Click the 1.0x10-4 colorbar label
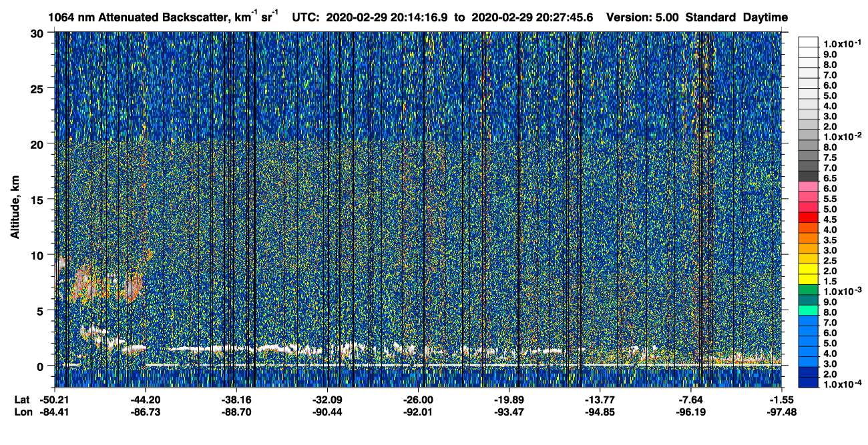The width and height of the screenshot is (868, 445). pos(842,384)
